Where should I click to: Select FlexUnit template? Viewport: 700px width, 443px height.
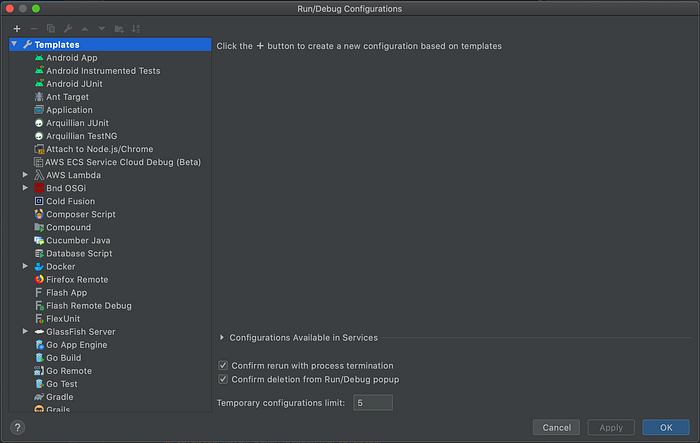(x=63, y=318)
